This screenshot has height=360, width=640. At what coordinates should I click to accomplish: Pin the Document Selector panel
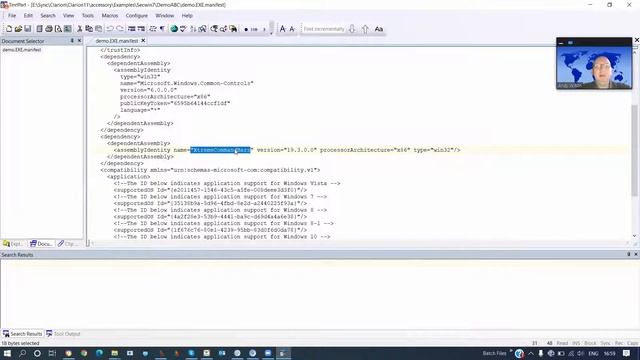pyautogui.click(x=72, y=41)
